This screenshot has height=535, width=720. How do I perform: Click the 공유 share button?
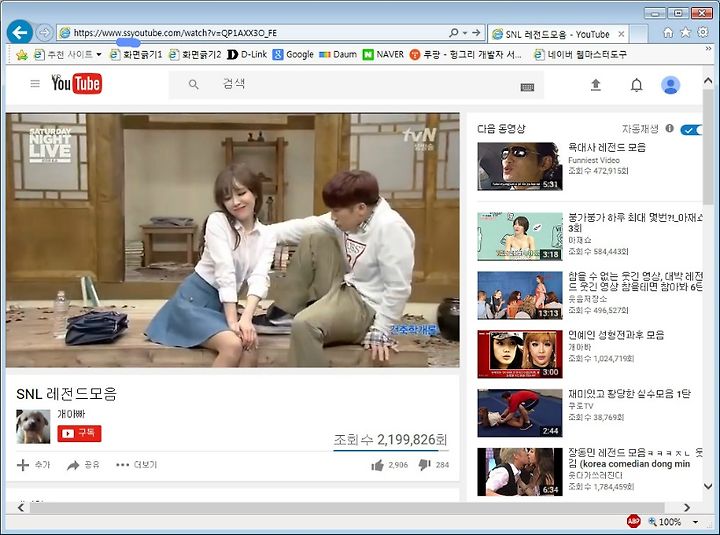pos(83,465)
